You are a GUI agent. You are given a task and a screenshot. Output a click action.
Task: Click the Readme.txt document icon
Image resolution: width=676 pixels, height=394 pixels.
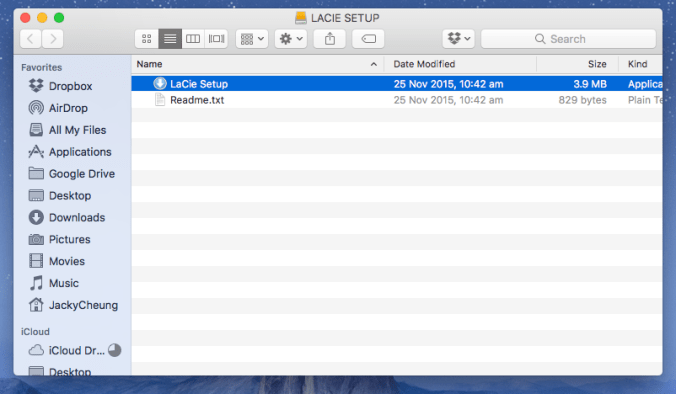[x=160, y=100]
